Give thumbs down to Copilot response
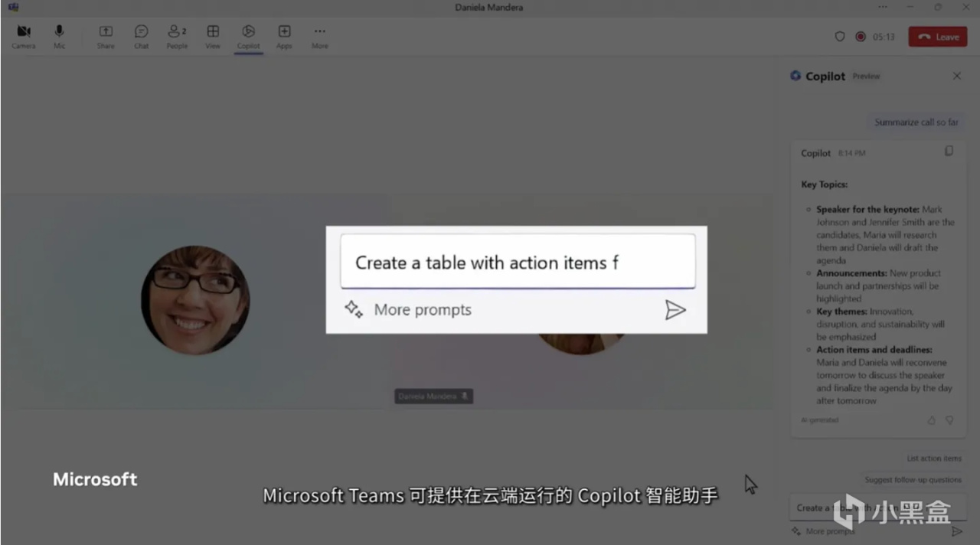 click(949, 420)
